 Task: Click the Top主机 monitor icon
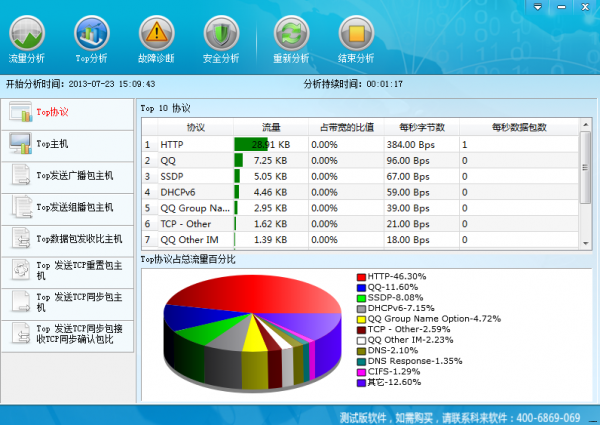[x=21, y=143]
